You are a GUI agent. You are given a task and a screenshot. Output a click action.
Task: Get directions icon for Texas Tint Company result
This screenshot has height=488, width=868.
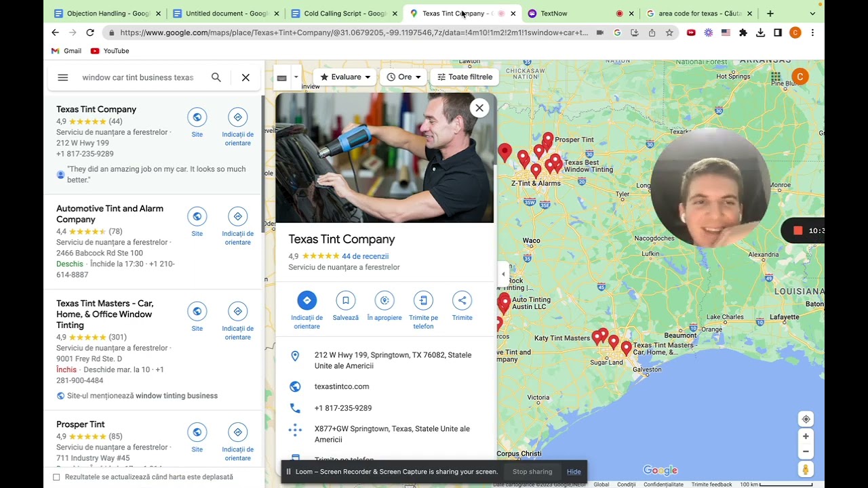click(237, 117)
